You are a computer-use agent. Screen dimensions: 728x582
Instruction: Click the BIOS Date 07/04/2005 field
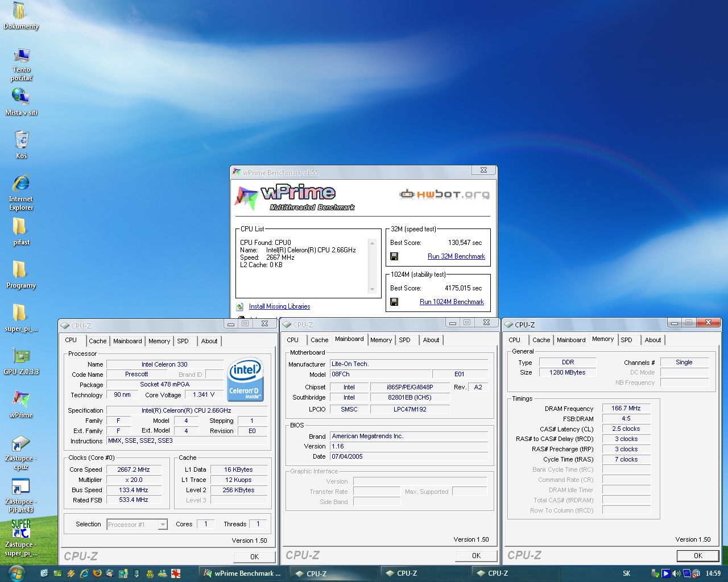pyautogui.click(x=409, y=456)
